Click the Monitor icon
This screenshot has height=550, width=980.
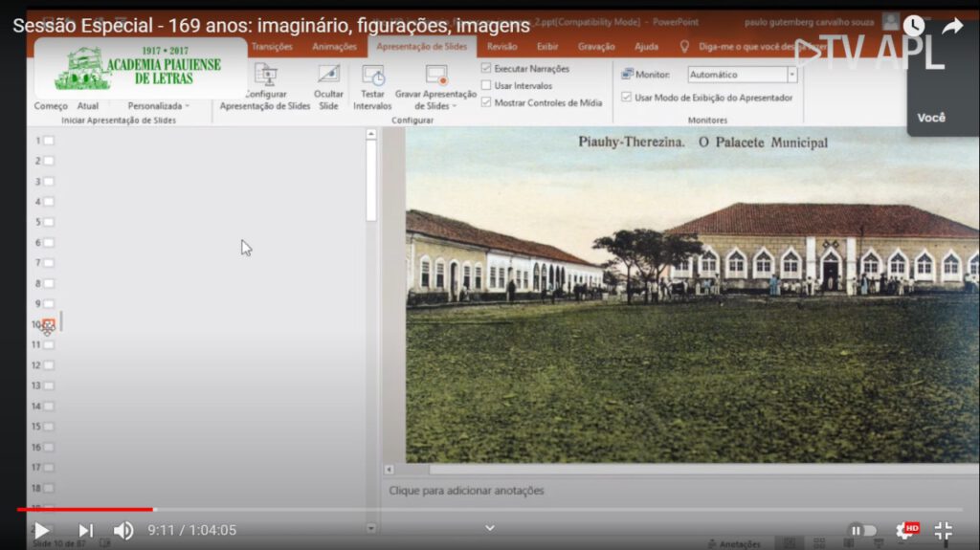(x=627, y=74)
